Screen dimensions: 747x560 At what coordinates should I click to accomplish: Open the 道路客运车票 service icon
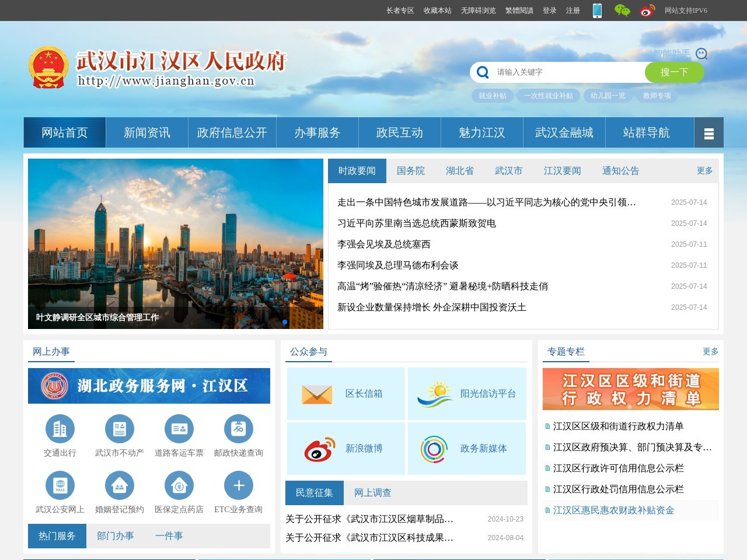coord(179,429)
